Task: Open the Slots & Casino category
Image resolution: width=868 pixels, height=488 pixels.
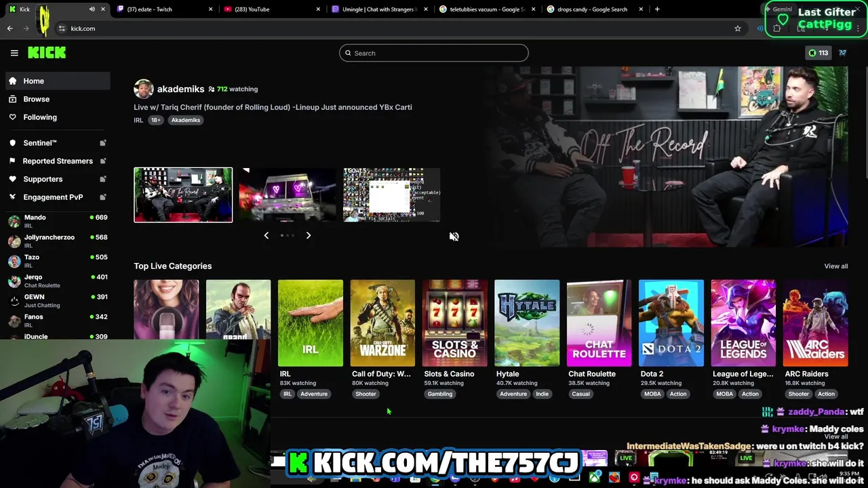Action: (x=454, y=323)
